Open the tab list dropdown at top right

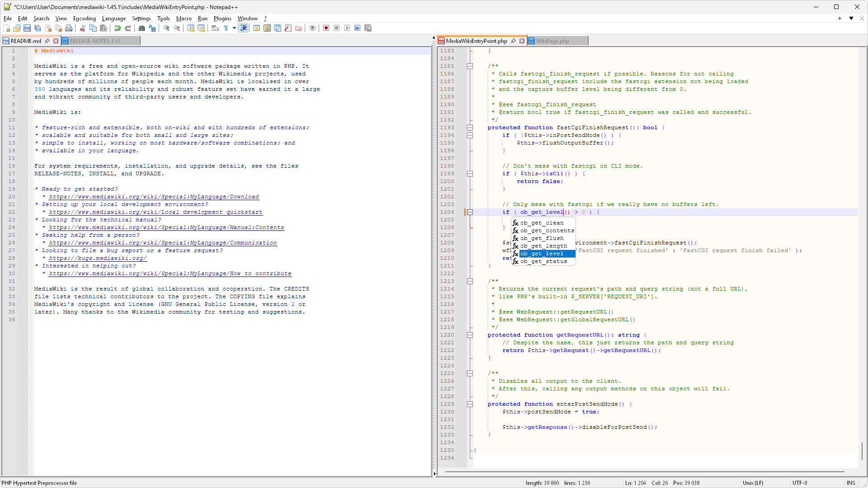(x=852, y=19)
